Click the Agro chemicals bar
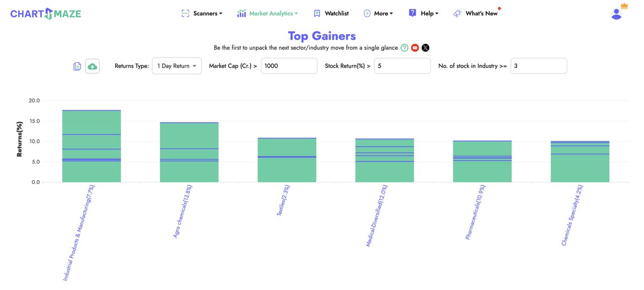 pos(189,152)
